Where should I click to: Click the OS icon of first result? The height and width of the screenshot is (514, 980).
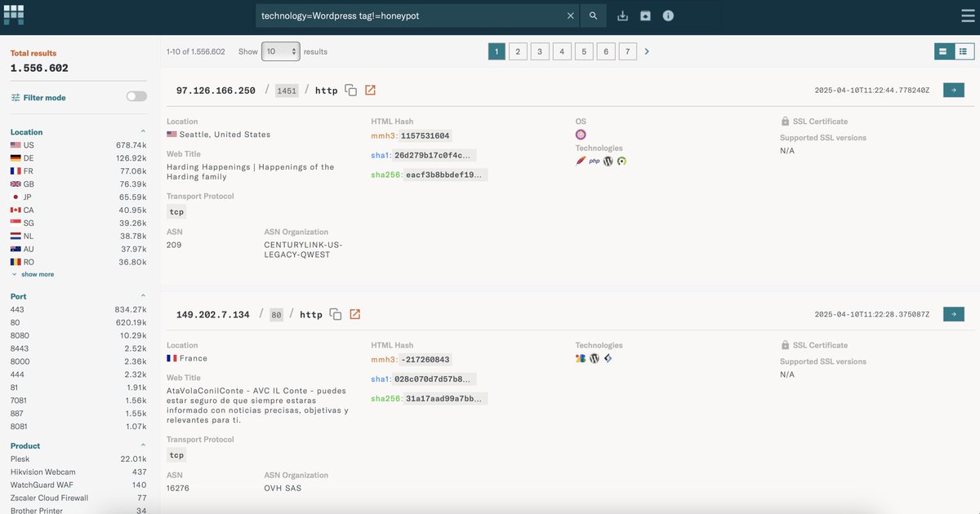click(581, 135)
